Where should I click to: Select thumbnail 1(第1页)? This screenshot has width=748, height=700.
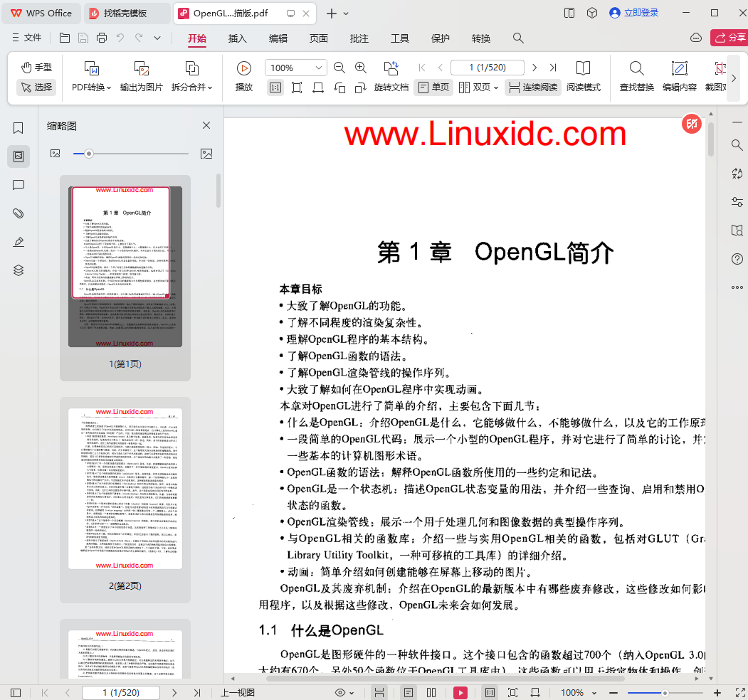tap(125, 278)
